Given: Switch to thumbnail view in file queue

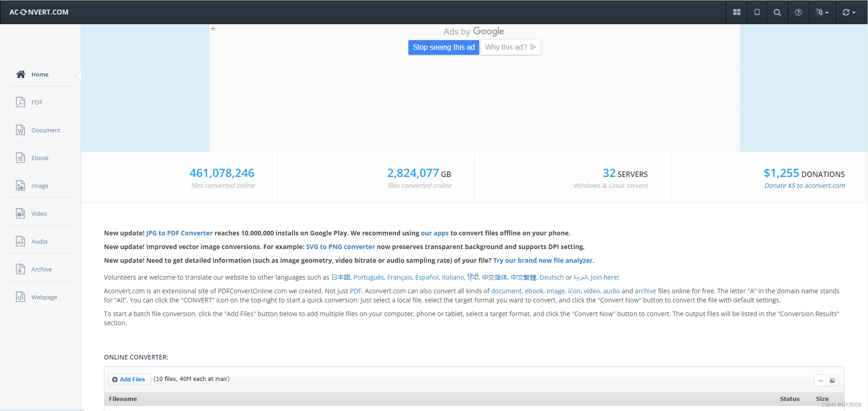Looking at the screenshot, I should [x=832, y=380].
